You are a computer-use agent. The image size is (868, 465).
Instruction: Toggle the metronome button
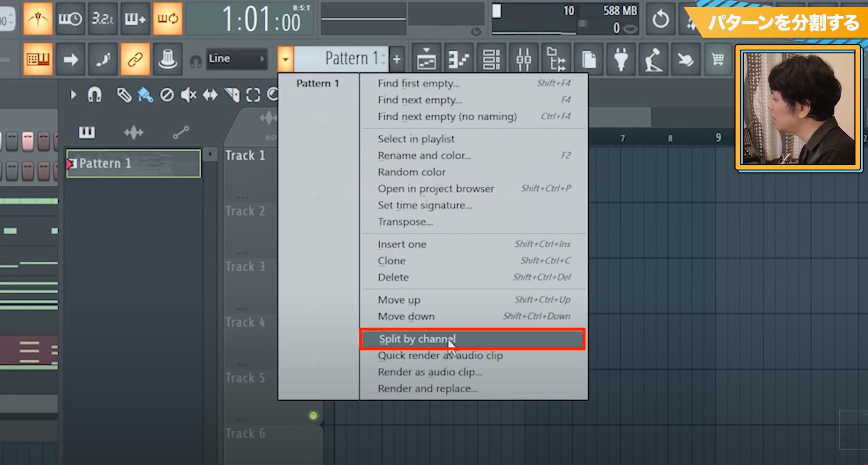point(38,19)
